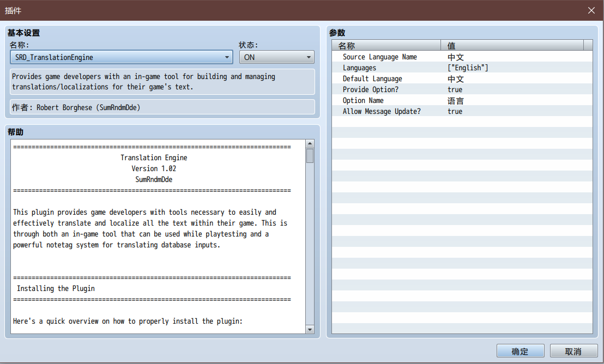This screenshot has width=604, height=364.
Task: Click the true value for Provide Option?
Action: [x=455, y=89]
